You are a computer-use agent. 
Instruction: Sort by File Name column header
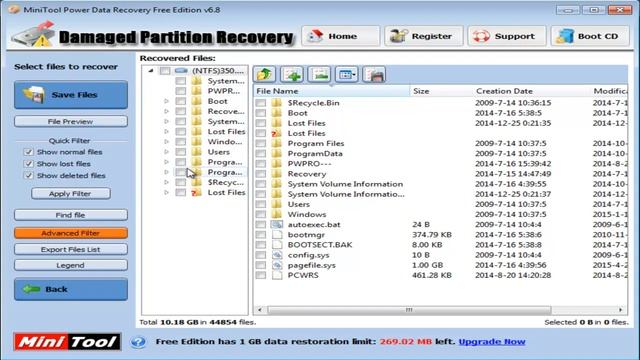pos(331,91)
